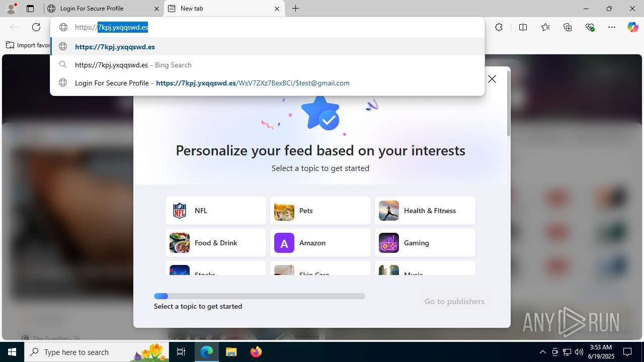Click the Food & Drink thumbnail image

coord(180,243)
